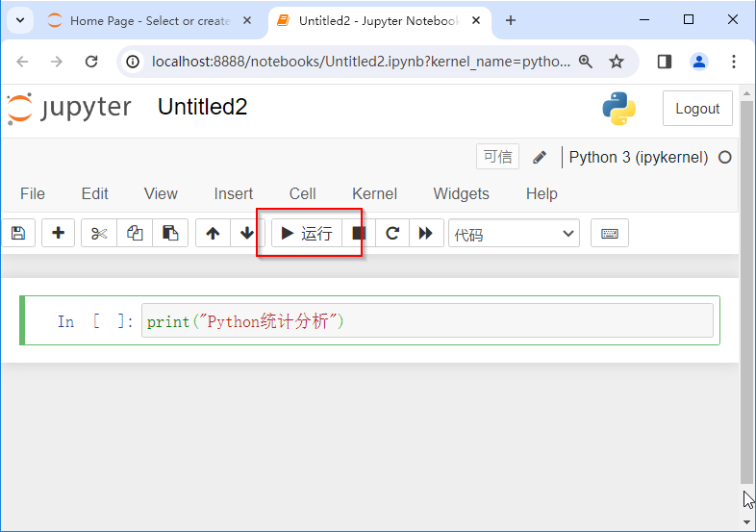View site information icon in address bar
756x532 pixels.
pyautogui.click(x=133, y=62)
